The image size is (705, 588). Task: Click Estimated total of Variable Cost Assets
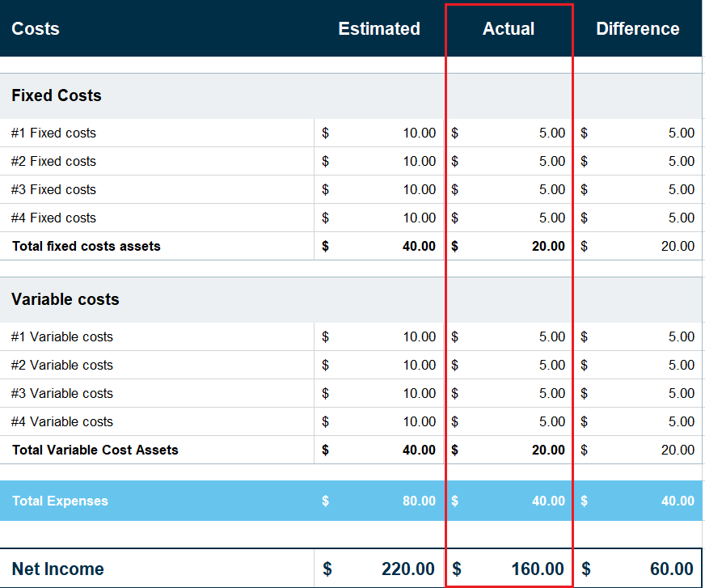[x=419, y=450]
